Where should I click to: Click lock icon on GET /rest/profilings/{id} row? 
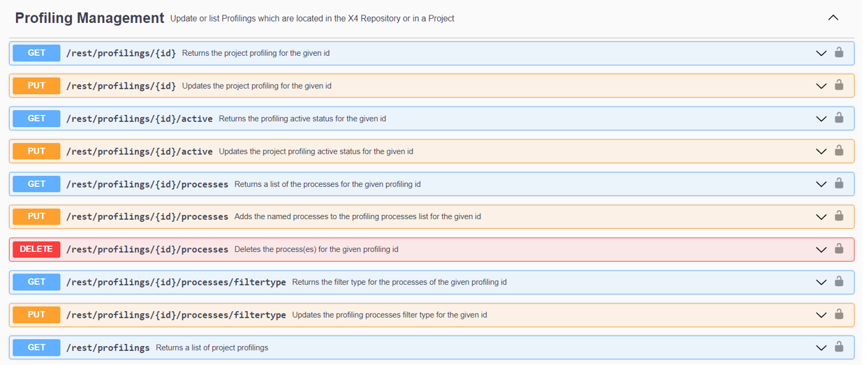point(839,52)
